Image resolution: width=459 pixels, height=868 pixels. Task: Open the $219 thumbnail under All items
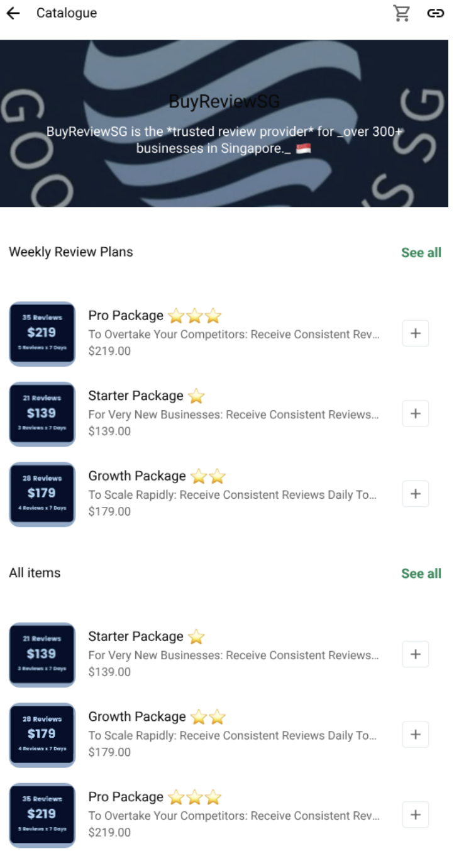click(42, 815)
